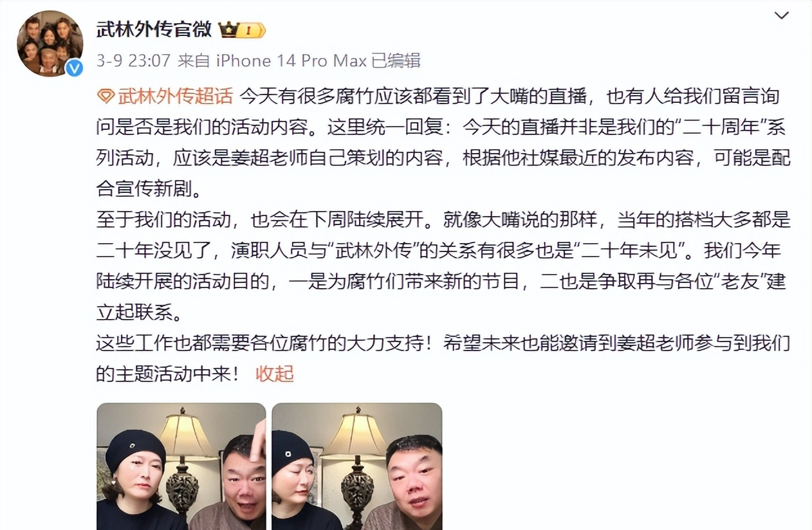
Task: View edit history via 已编辑
Action: coord(396,61)
